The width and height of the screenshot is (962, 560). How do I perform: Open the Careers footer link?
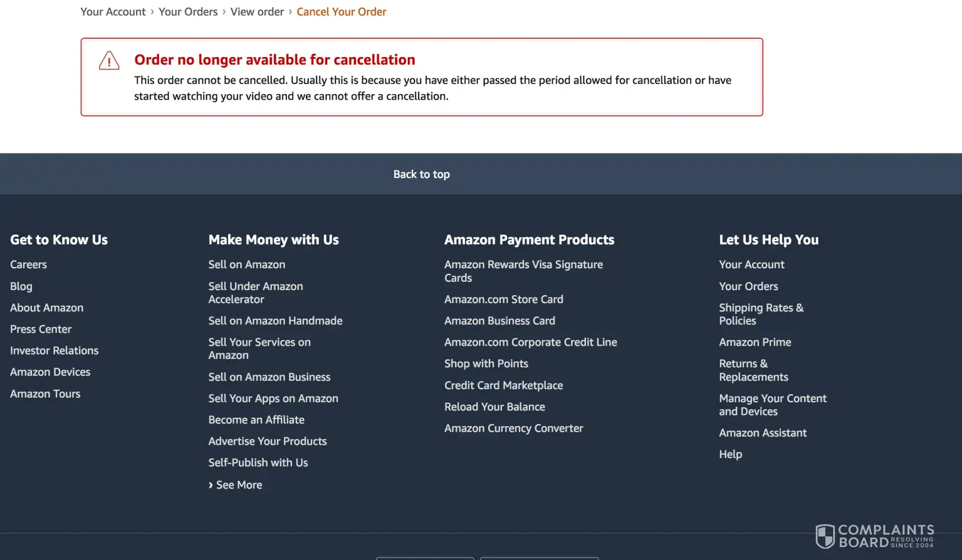click(x=29, y=264)
